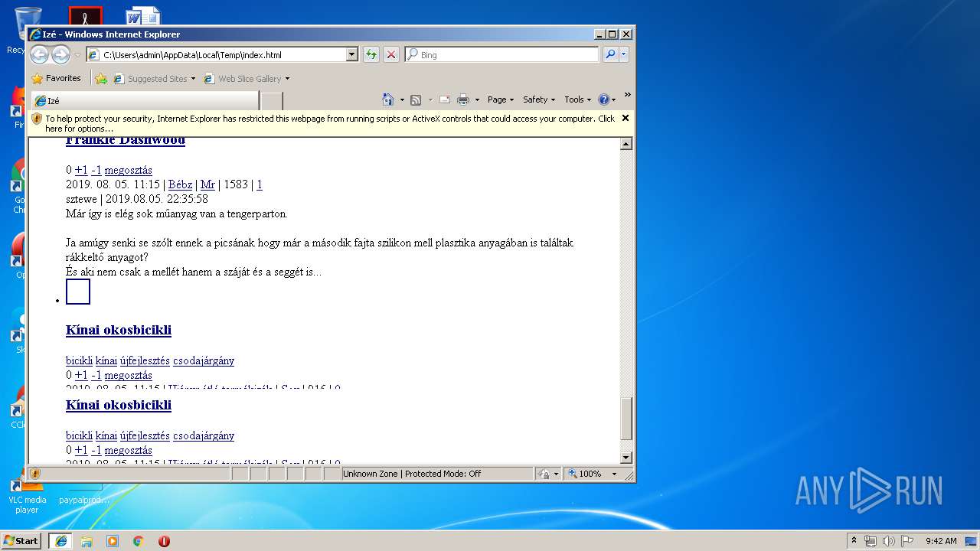Click megosztás link in lower Kínai okosbicikli post
This screenshot has width=980, height=551.
[129, 450]
